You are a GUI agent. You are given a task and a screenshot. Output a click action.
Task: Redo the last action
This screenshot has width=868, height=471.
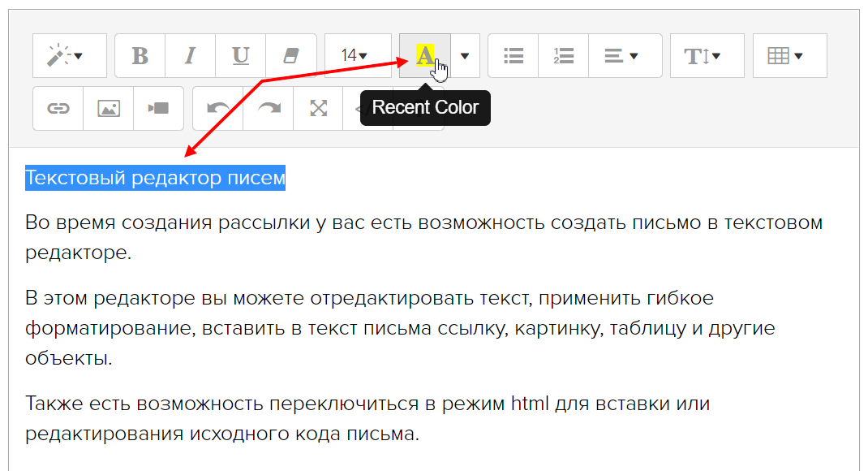268,109
